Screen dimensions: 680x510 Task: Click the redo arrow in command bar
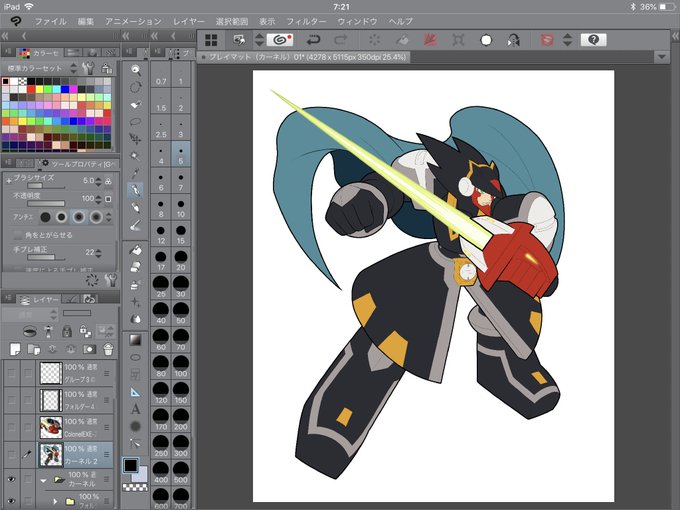point(341,40)
